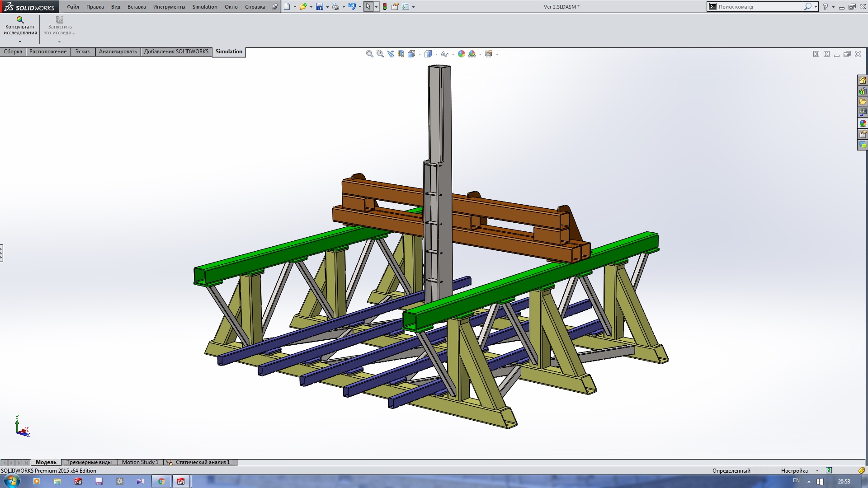Click the Zoom to Fit icon
The image size is (868, 488).
(x=369, y=54)
